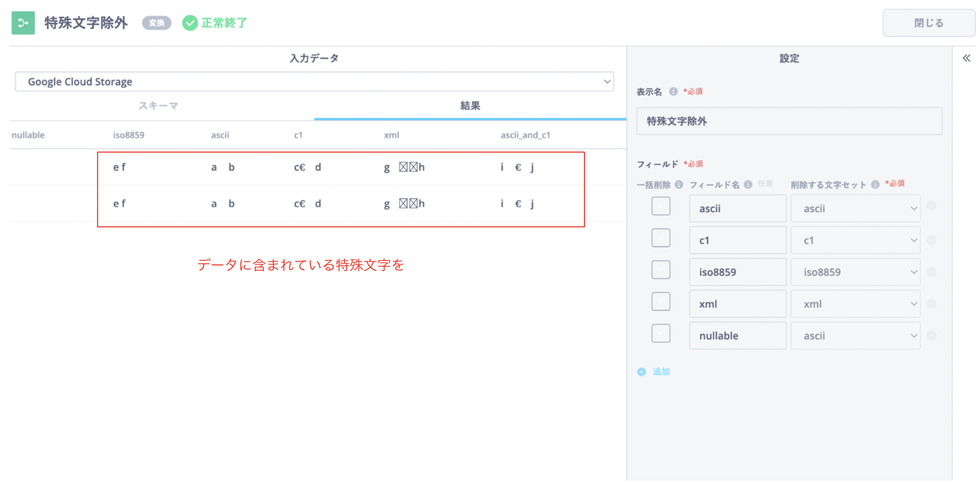Toggle bulk delete checkbox for ascii row

coord(661,207)
